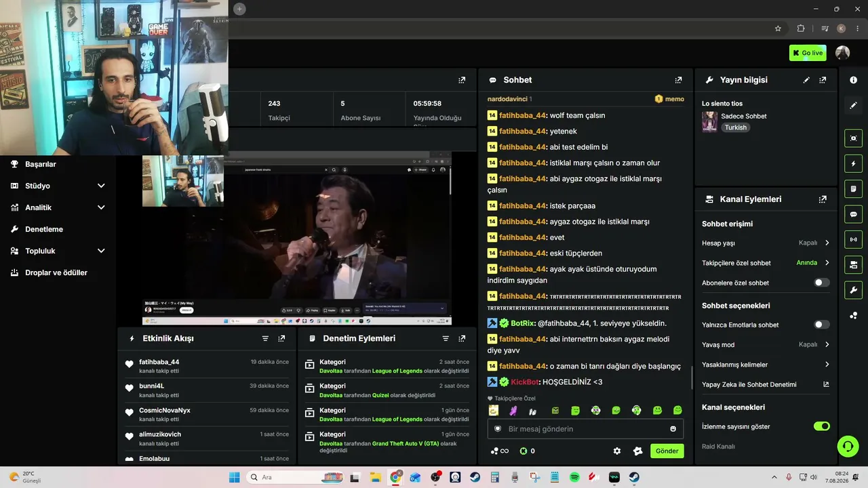Click Grand Theft Auto V (GTA) category entry
868x488 pixels.
tap(406, 444)
